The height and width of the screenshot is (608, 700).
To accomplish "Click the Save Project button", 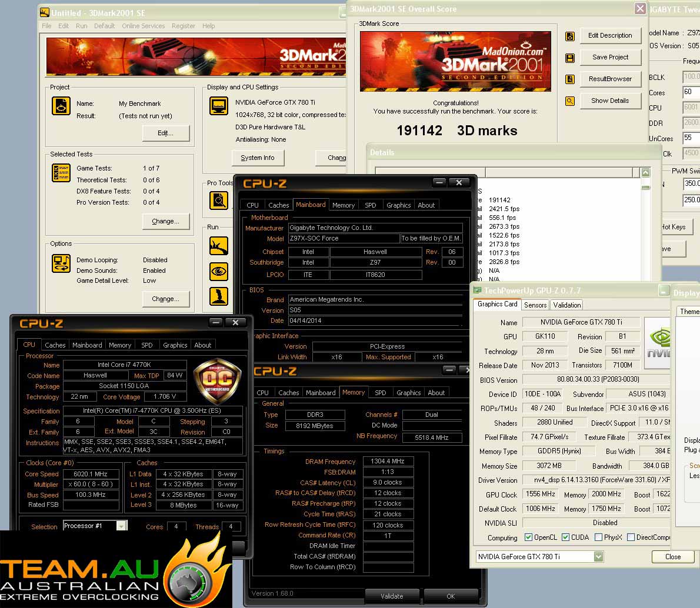I will tap(610, 57).
